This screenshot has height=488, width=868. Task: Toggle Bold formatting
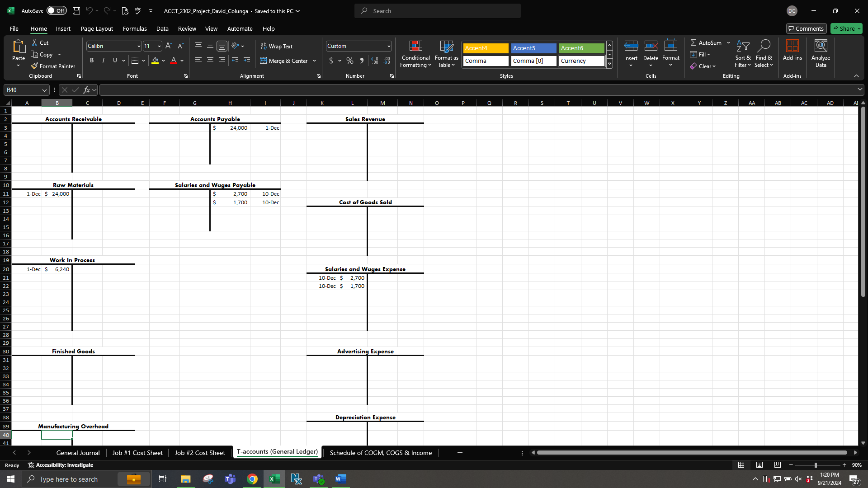(92, 61)
